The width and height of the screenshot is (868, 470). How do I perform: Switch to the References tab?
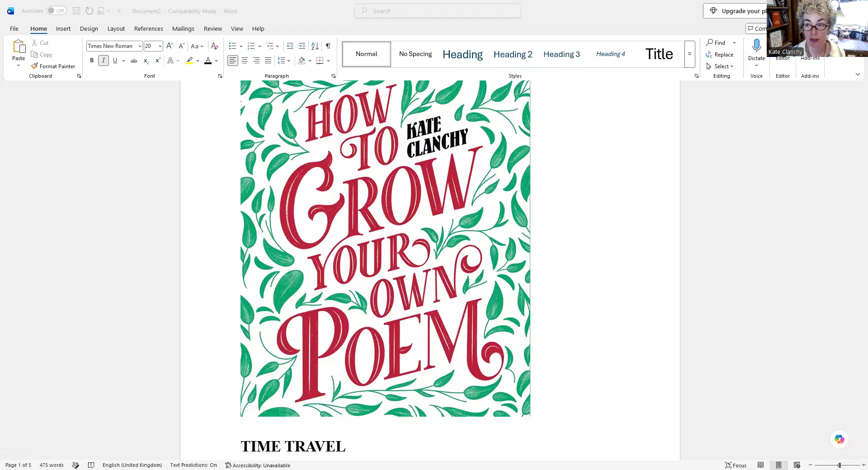tap(149, 28)
